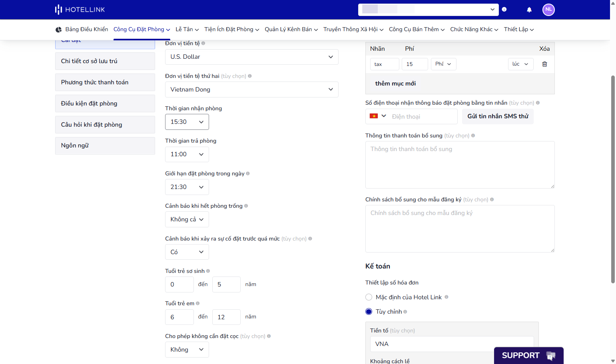Open the Thiết Lập menu

tap(519, 30)
